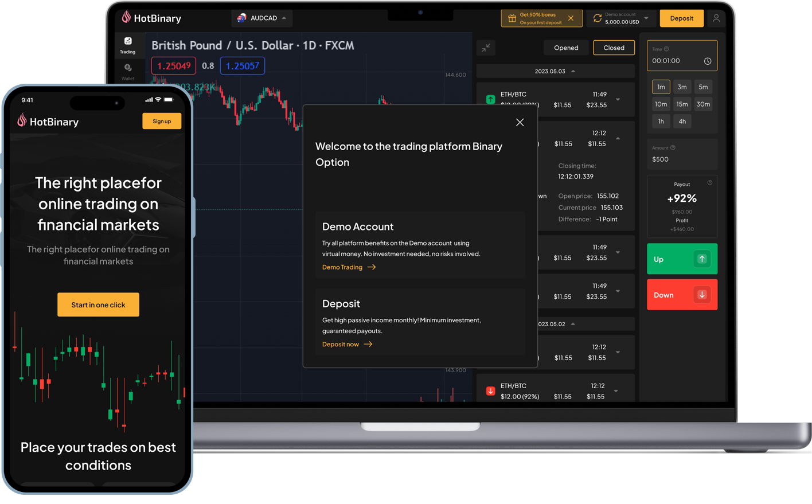Screen dimensions: 812x504
Task: Select the 4h timeframe option
Action: point(682,122)
